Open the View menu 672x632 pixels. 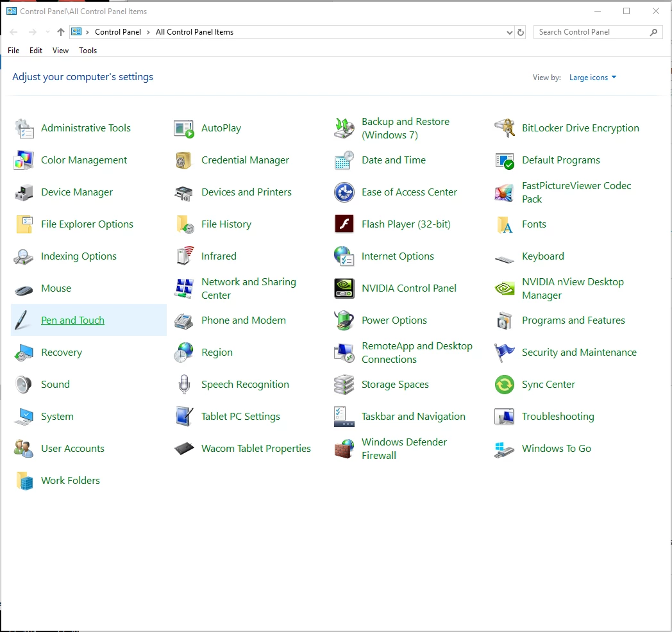tap(60, 51)
